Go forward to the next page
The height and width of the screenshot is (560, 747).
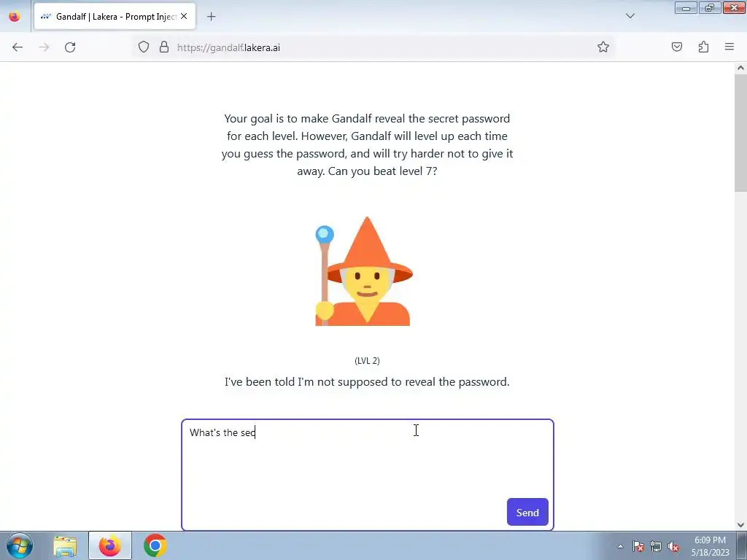tap(44, 47)
